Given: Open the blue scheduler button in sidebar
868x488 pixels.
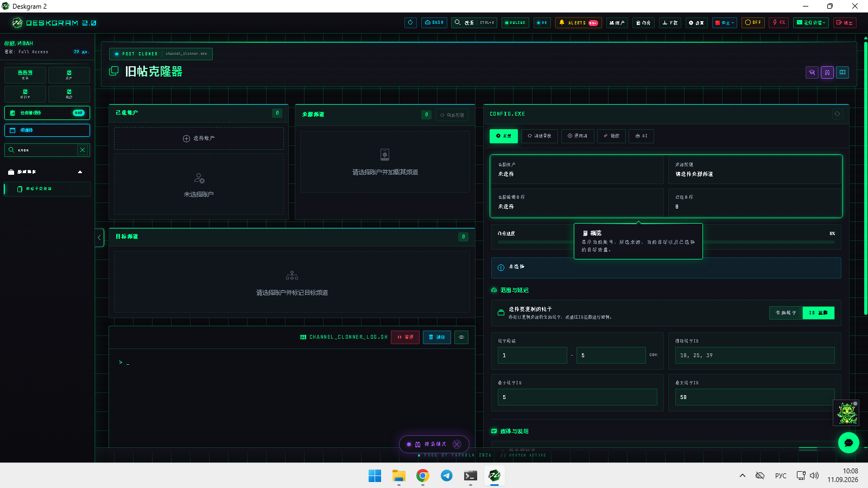Looking at the screenshot, I should coord(47,130).
